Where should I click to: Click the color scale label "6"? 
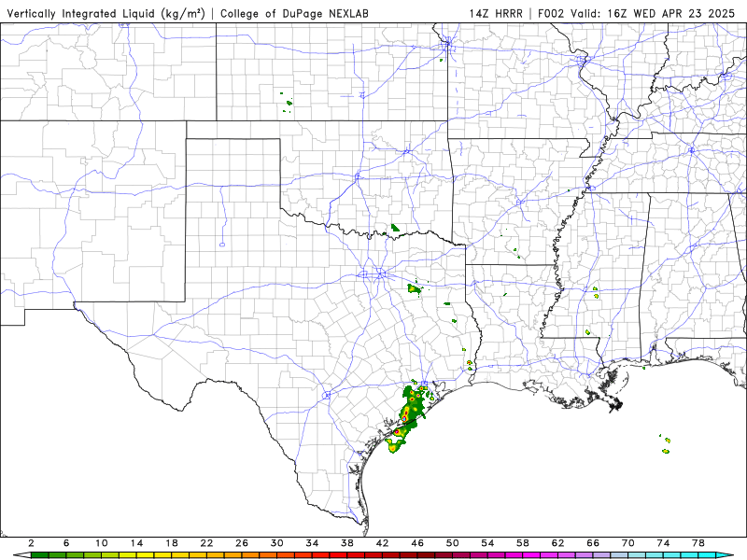[x=66, y=543]
